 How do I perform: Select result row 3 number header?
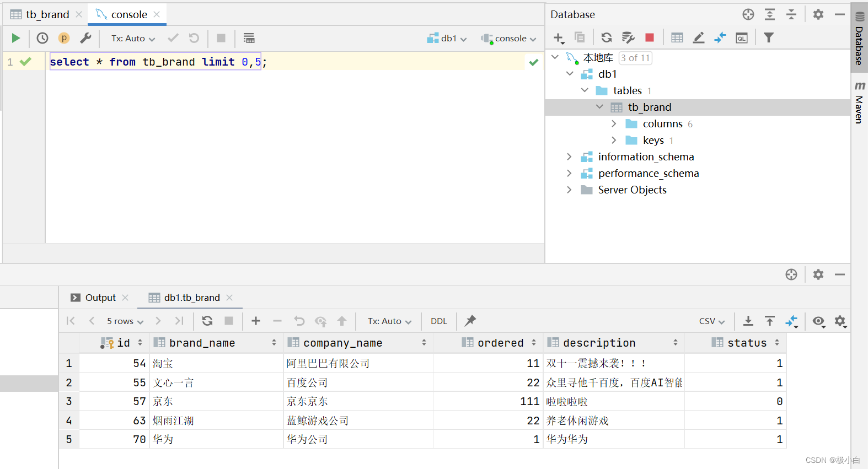click(69, 401)
